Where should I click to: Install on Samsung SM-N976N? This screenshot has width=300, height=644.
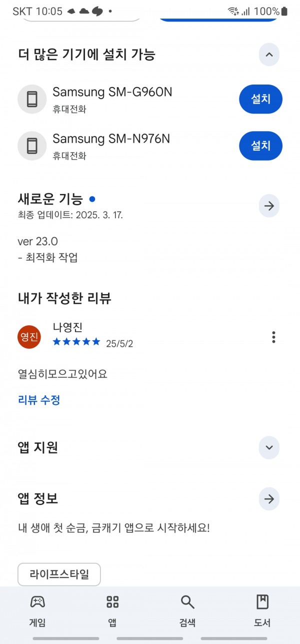coord(260,146)
